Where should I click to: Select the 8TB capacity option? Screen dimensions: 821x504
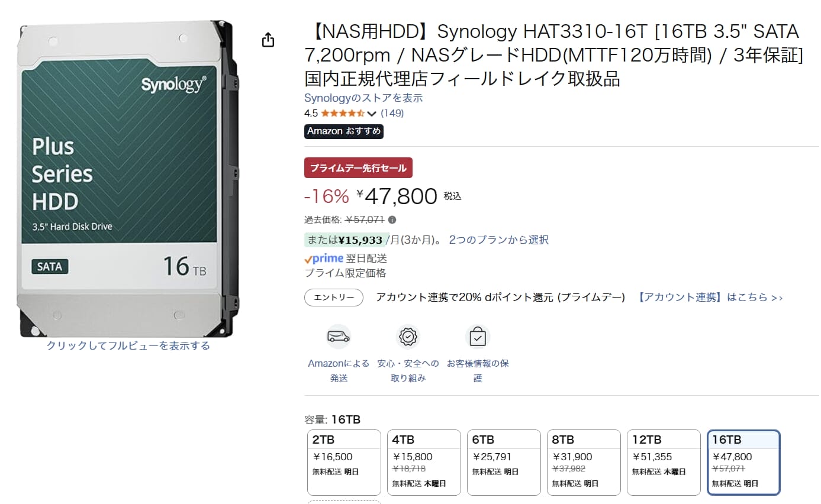click(x=584, y=463)
